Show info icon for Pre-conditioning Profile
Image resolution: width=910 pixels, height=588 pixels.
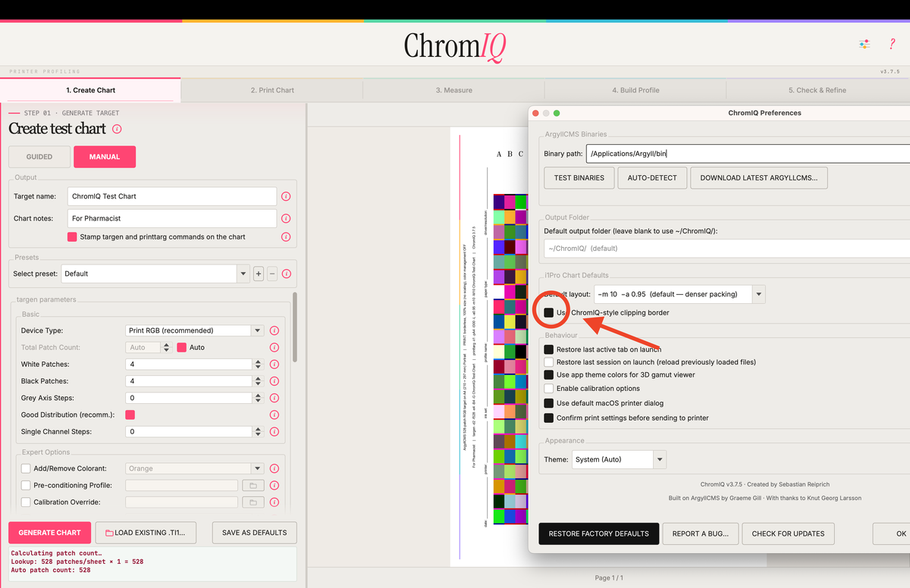coord(275,485)
